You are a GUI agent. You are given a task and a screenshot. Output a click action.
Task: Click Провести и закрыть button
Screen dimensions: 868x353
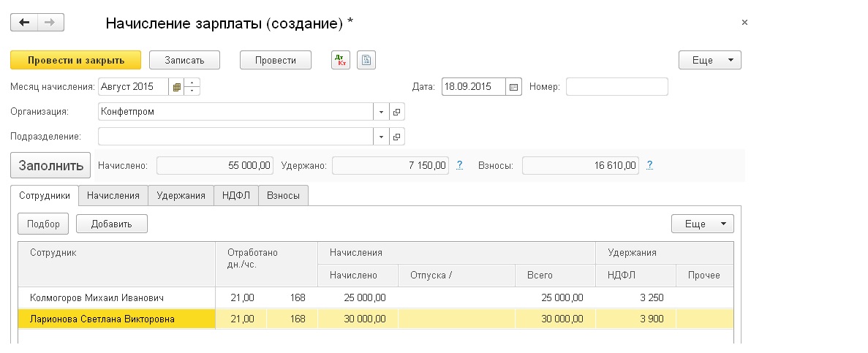pyautogui.click(x=76, y=61)
